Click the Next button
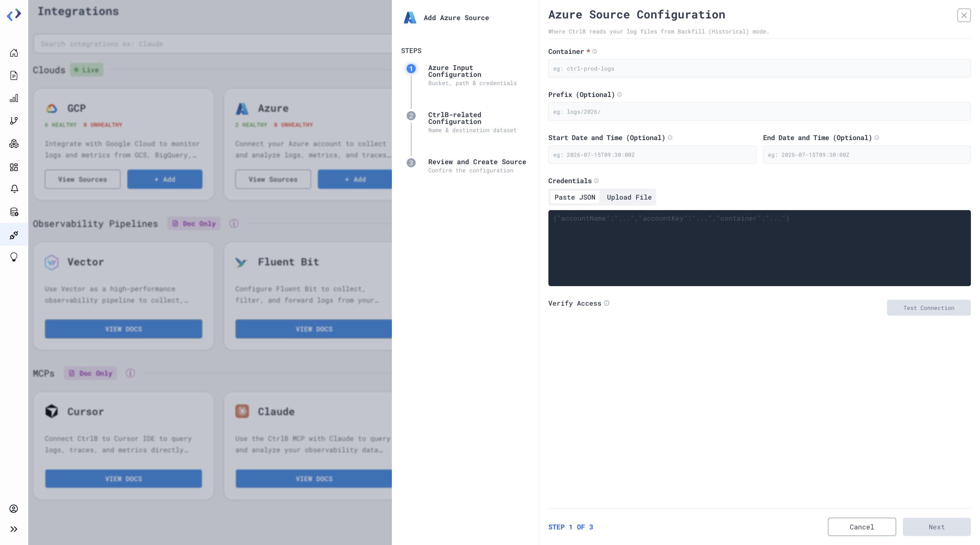This screenshot has width=980, height=545. (937, 527)
